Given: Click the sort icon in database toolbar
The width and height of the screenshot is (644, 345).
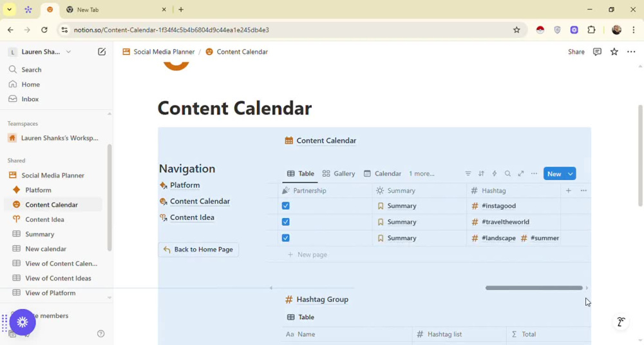Looking at the screenshot, I should click(x=481, y=173).
